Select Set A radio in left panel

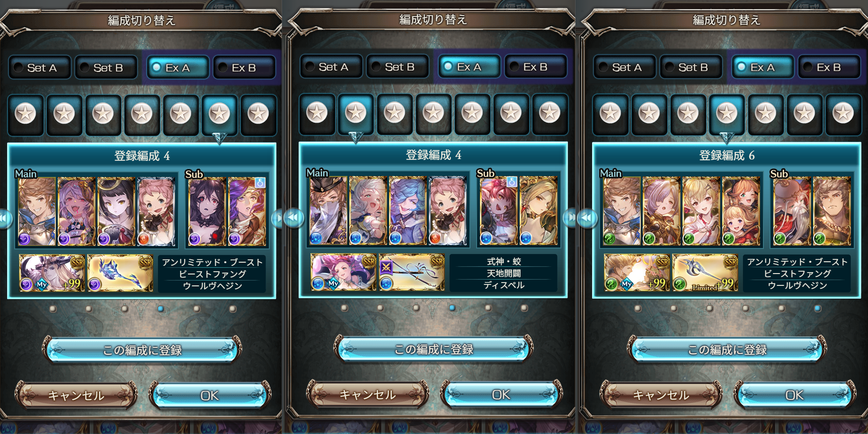(40, 68)
